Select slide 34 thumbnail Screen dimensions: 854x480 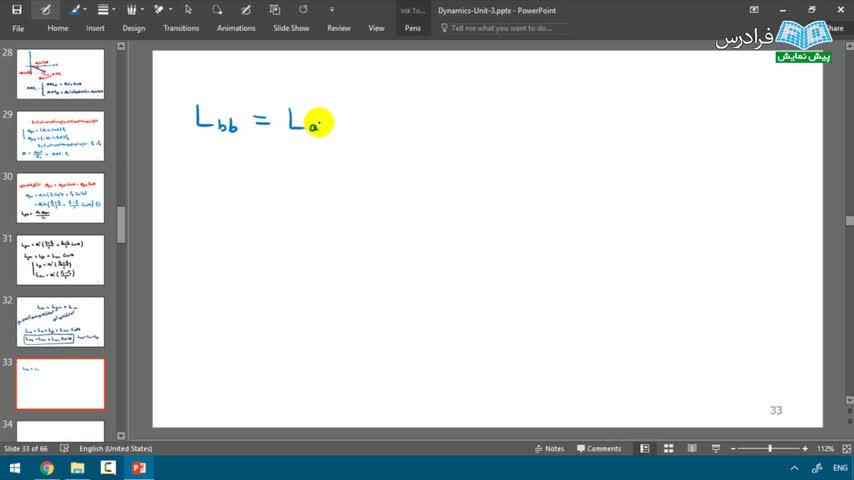(60, 431)
